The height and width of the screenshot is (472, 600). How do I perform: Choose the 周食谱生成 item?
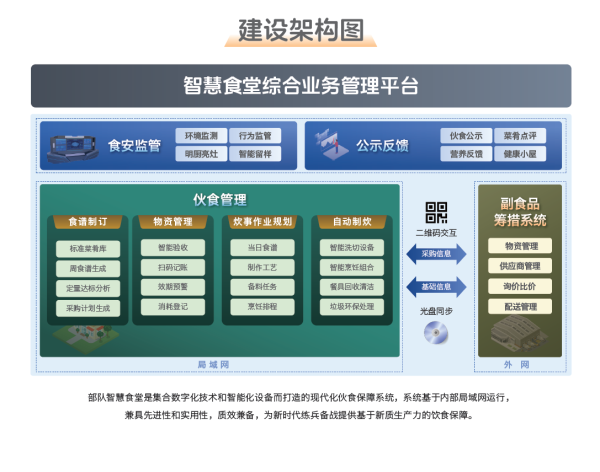pyautogui.click(x=88, y=269)
